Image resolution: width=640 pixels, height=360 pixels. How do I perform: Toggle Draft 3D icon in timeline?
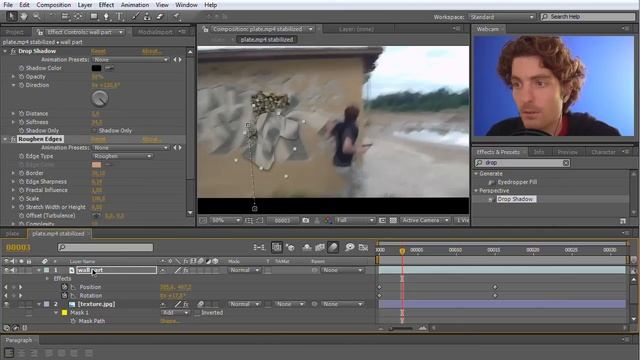pyautogui.click(x=290, y=247)
